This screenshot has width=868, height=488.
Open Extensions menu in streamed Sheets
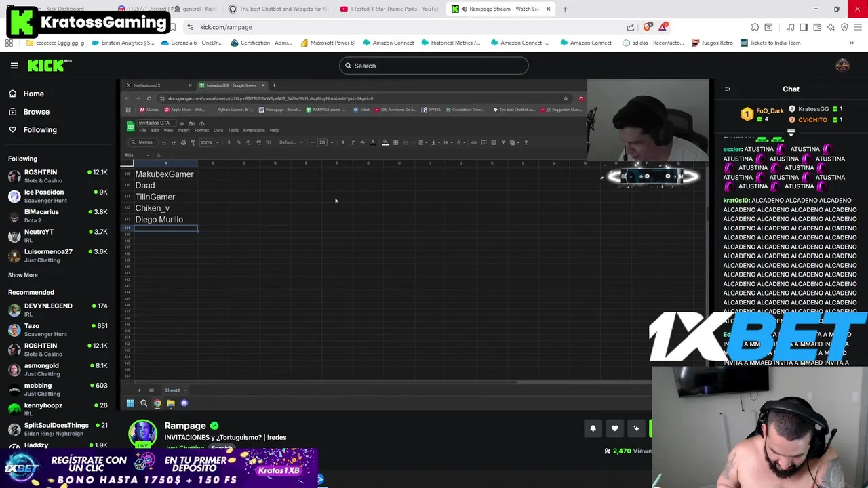(254, 130)
